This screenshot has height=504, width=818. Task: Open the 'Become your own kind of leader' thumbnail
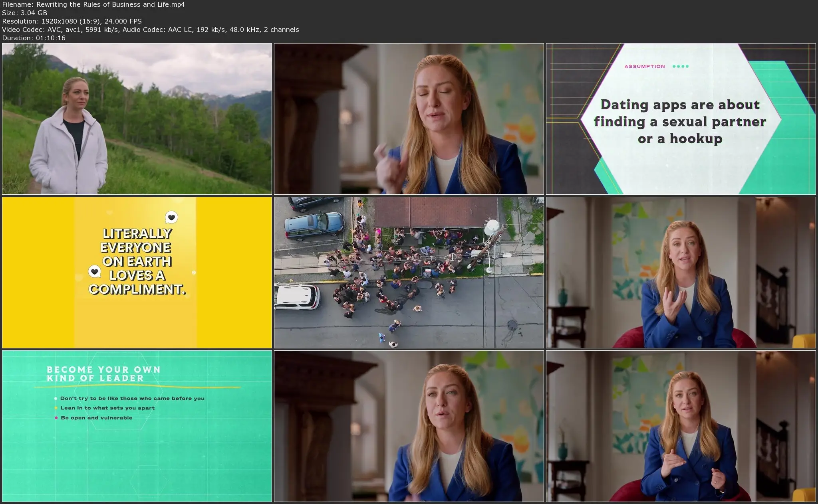click(x=137, y=426)
